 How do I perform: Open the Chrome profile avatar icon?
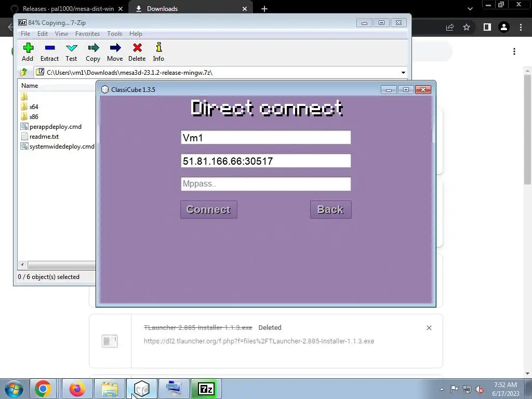coord(504,27)
